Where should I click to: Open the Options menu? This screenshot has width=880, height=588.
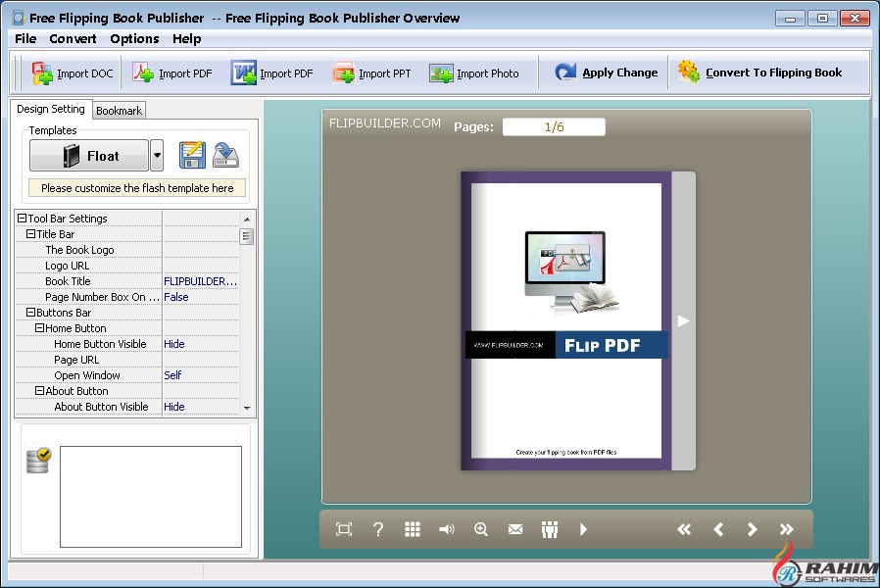tap(134, 39)
